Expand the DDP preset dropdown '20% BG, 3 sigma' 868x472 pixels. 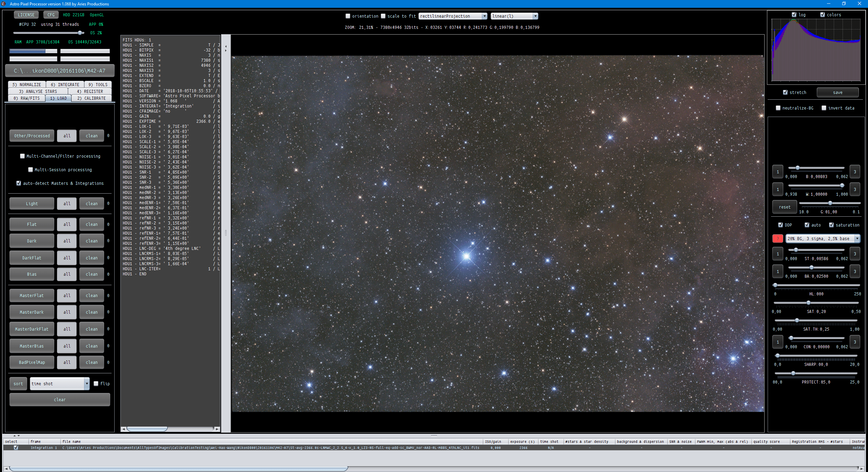pyautogui.click(x=823, y=238)
